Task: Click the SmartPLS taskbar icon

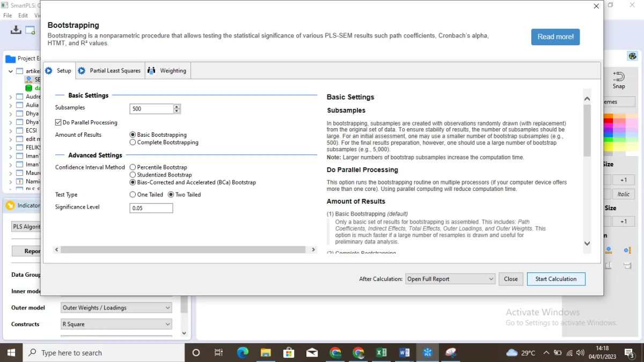Action: point(428,352)
